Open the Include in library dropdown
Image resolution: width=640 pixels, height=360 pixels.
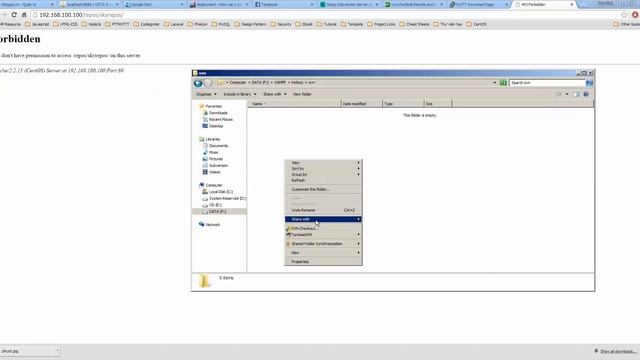240,94
